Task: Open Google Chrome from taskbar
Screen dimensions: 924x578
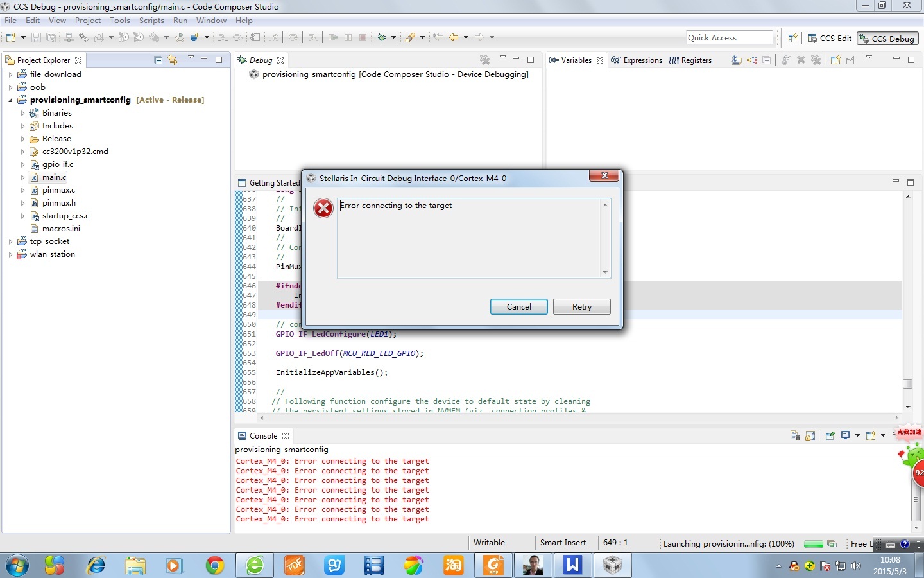Action: (215, 565)
